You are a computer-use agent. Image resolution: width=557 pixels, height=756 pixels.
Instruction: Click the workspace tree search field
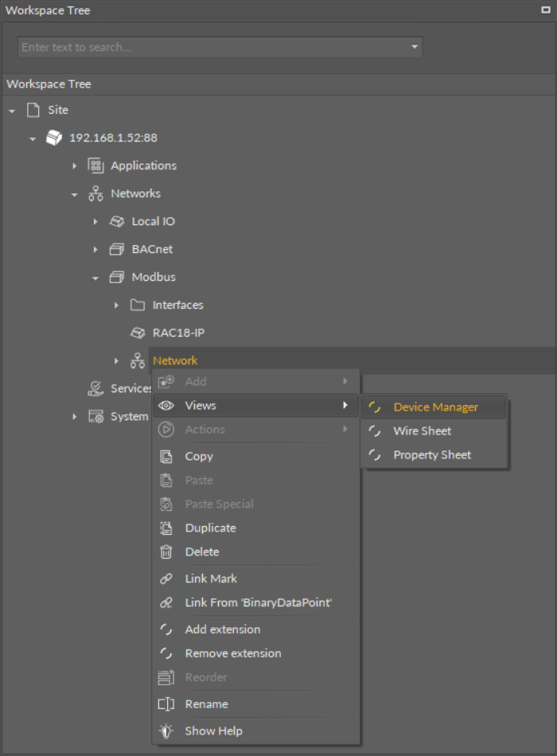211,47
